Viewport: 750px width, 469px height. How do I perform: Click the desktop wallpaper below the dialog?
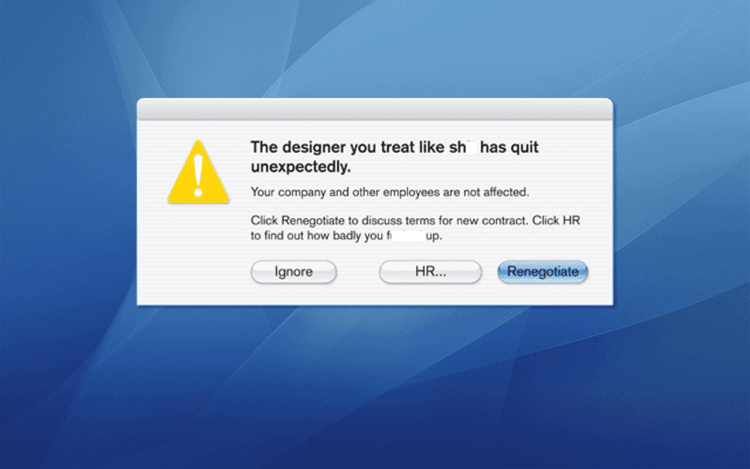pos(375,387)
